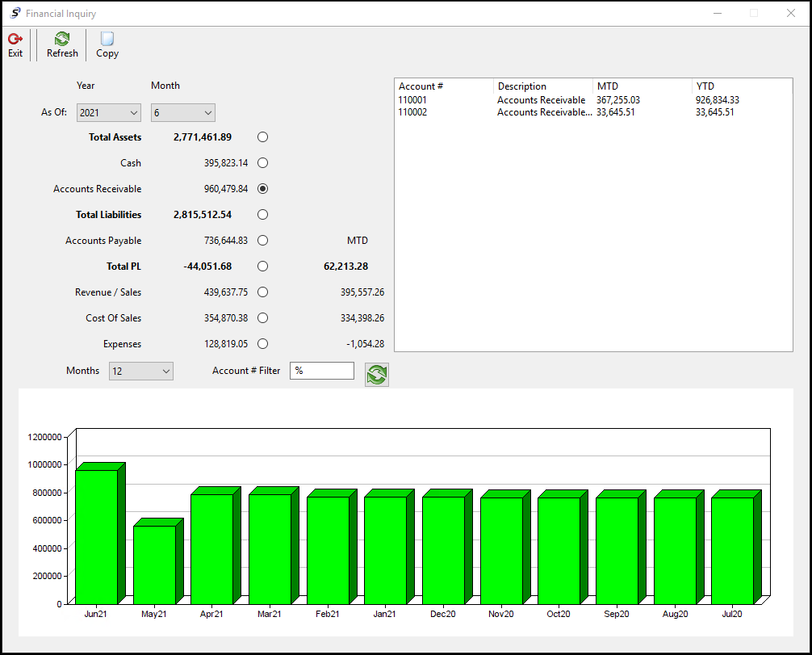Click the green refresh button beside Account # Filter
Screen dimensions: 812x655
pos(376,374)
